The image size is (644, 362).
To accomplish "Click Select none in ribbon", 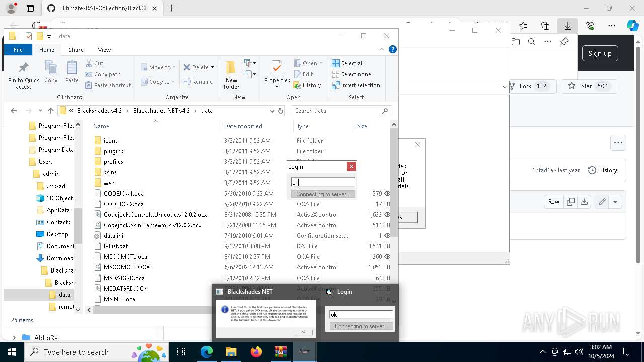I will (351, 74).
